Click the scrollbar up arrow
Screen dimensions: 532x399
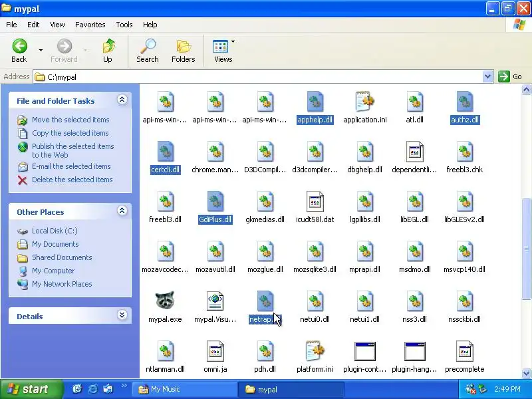coord(526,90)
